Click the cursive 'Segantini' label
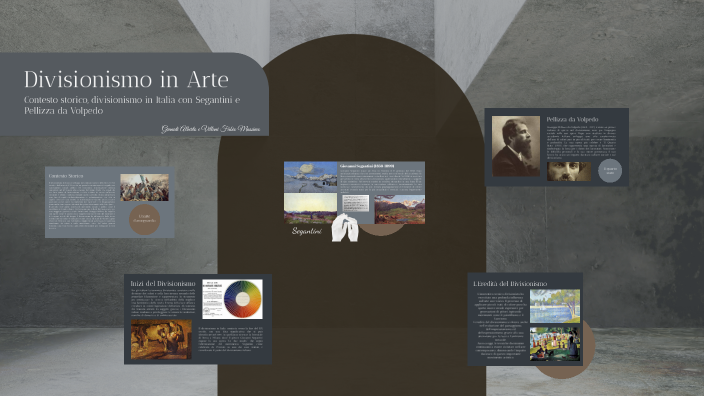Screen dimensions: 704x396 [x=307, y=231]
